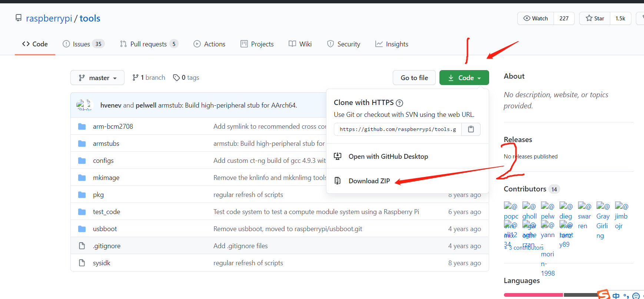
Task: Switch to the Code tab
Action: pos(35,44)
